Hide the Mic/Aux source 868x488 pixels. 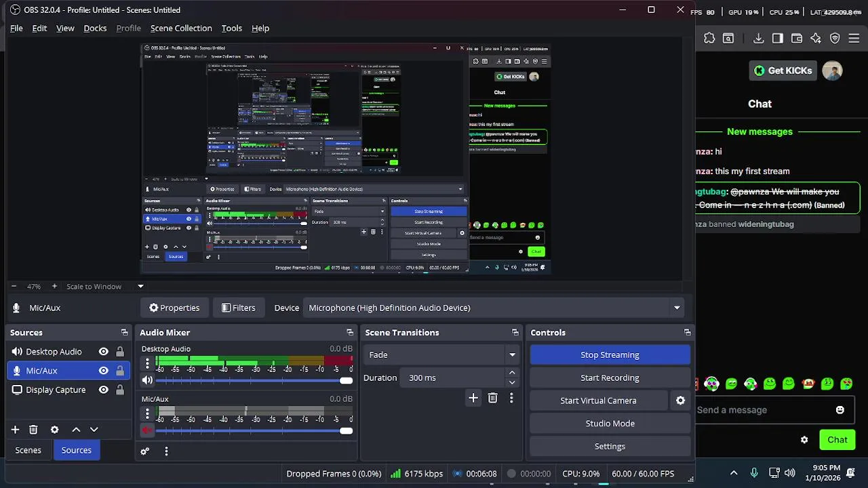tap(104, 371)
